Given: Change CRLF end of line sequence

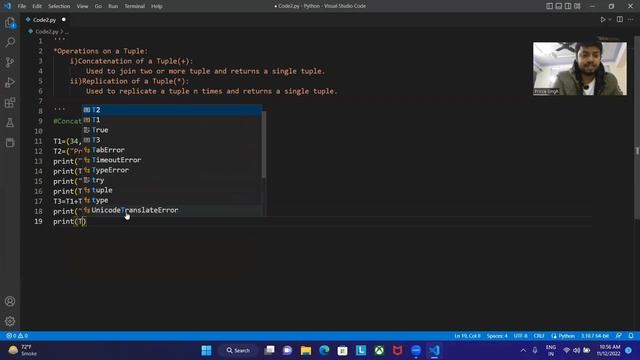Looking at the screenshot, I should point(539,336).
